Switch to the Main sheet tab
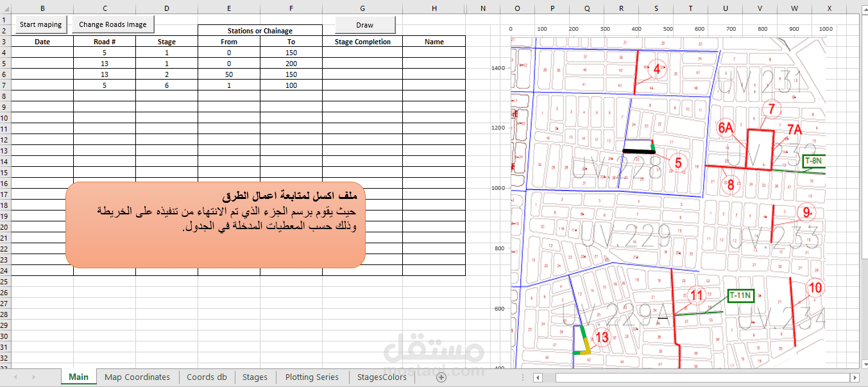 tap(79, 377)
